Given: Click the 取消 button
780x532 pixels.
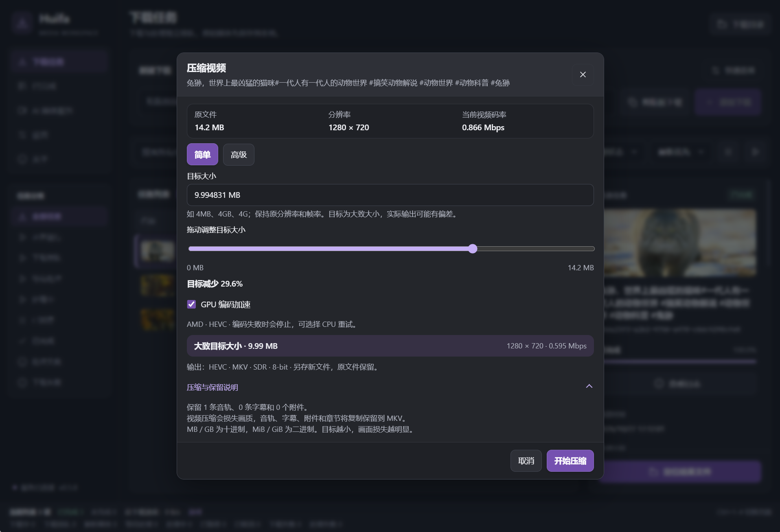Looking at the screenshot, I should coord(526,461).
